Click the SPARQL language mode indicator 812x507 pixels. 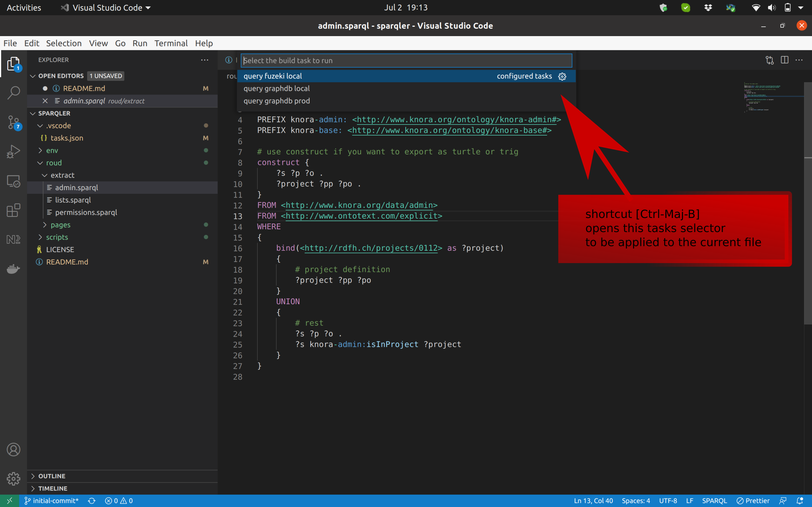pos(715,500)
